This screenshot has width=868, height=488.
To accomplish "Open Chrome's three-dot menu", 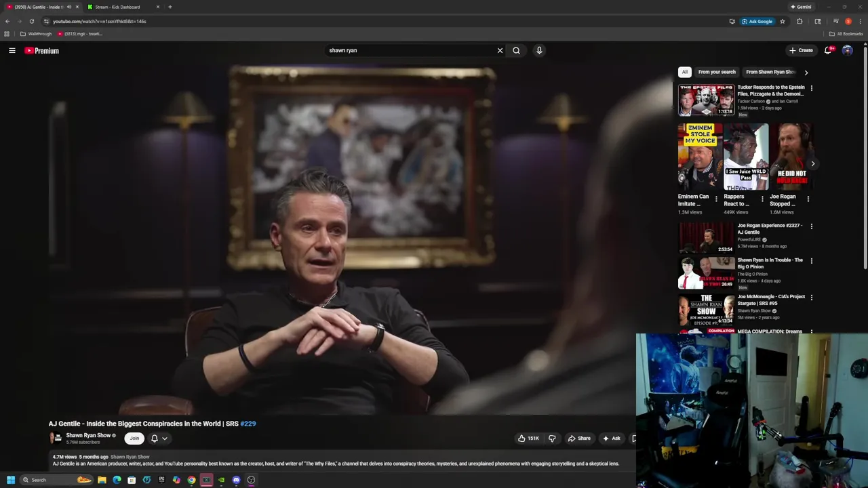I will click(861, 21).
